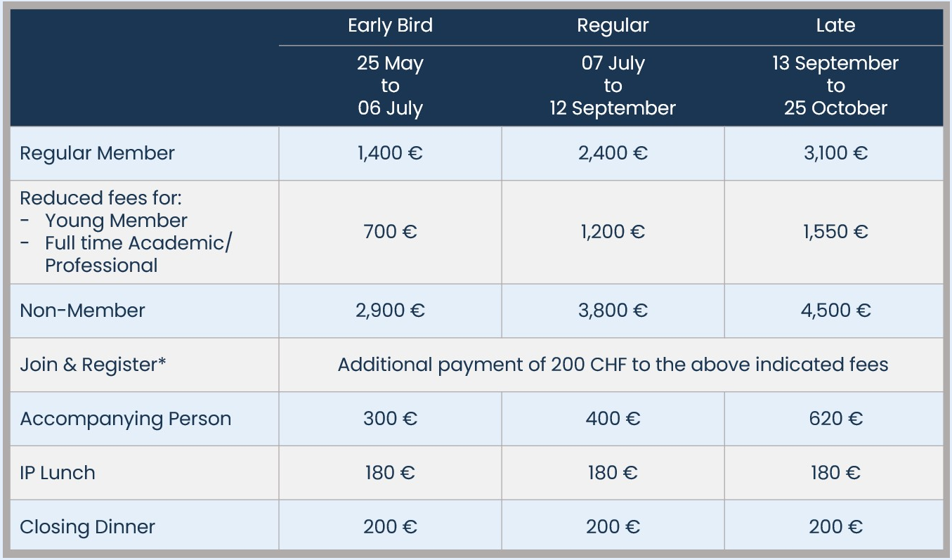This screenshot has width=952, height=560.
Task: Select the 2,400 € regular member fee
Action: 613,153
